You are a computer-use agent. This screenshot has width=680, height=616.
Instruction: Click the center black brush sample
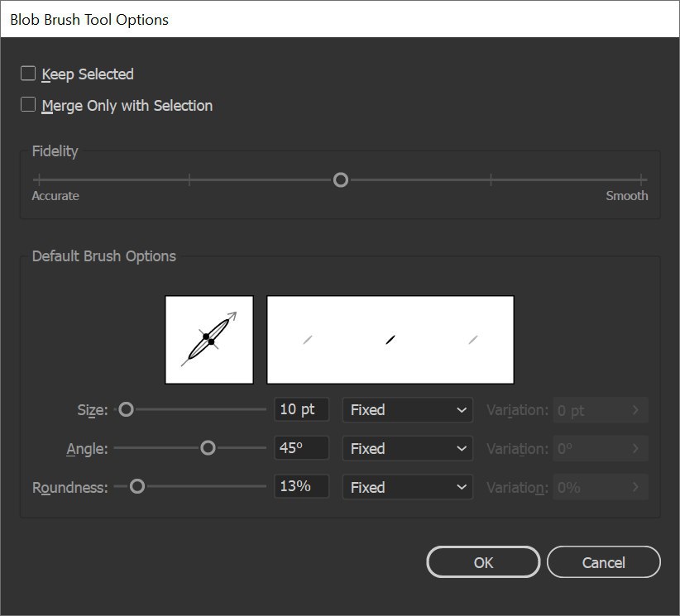(390, 340)
